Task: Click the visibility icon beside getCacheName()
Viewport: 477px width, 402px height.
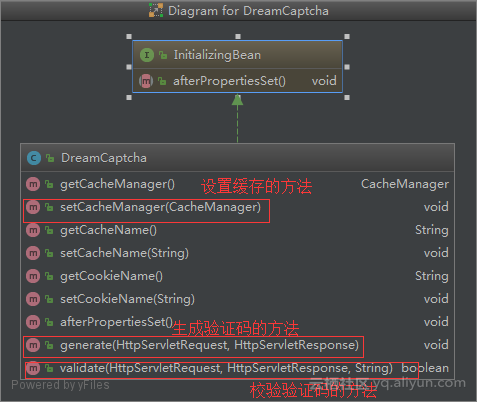Action: 49,230
